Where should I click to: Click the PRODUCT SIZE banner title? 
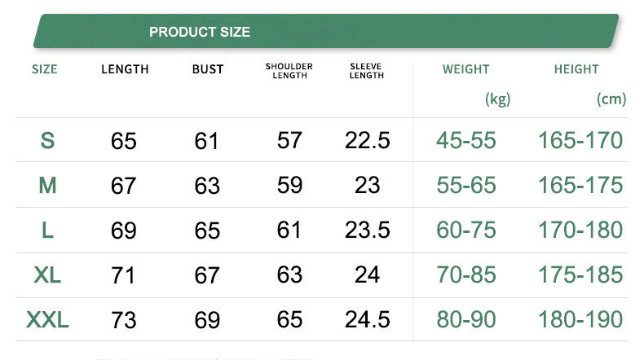coord(200,33)
